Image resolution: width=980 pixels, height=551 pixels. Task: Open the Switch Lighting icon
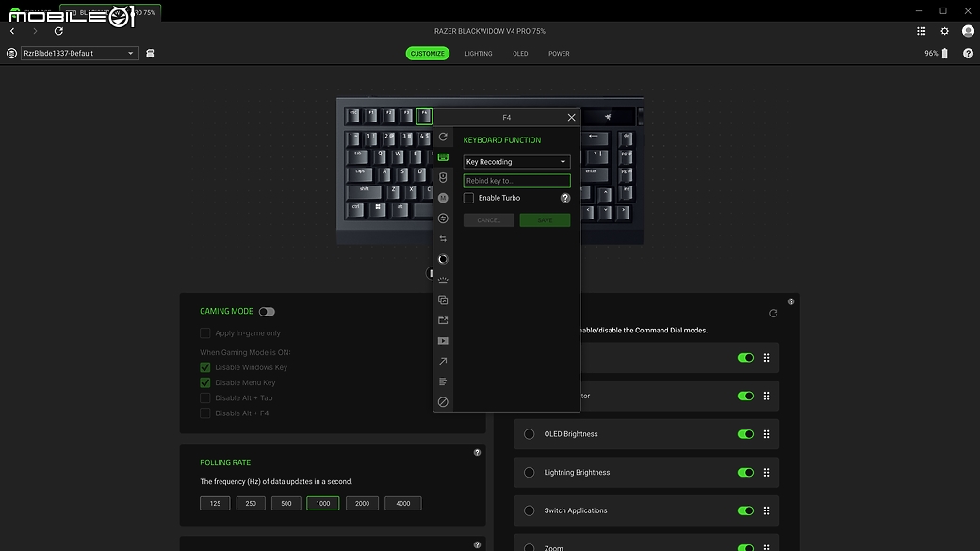443,280
